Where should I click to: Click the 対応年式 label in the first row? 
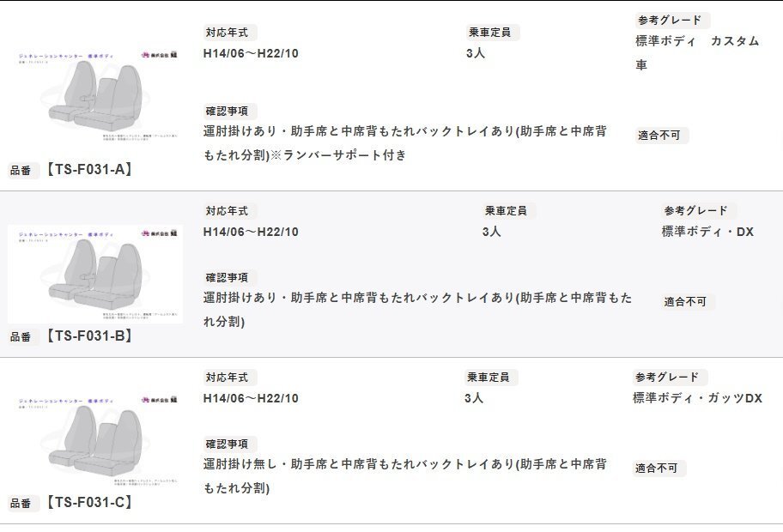coord(229,33)
